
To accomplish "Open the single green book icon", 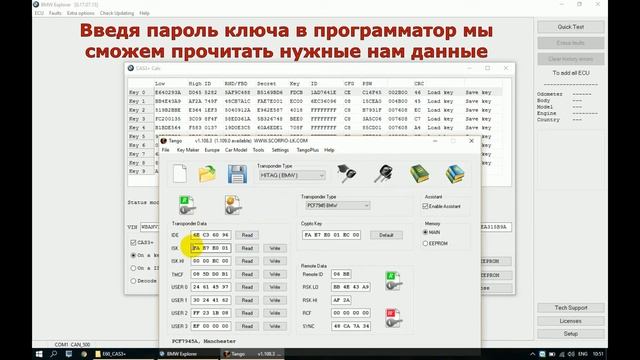I will [x=419, y=173].
